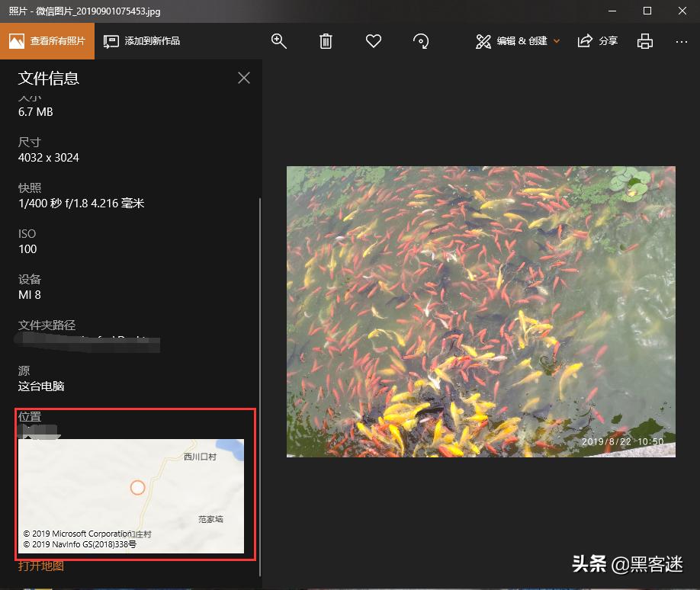Screen dimensions: 700x590
Task: Maximize the Photos window
Action: (647, 11)
